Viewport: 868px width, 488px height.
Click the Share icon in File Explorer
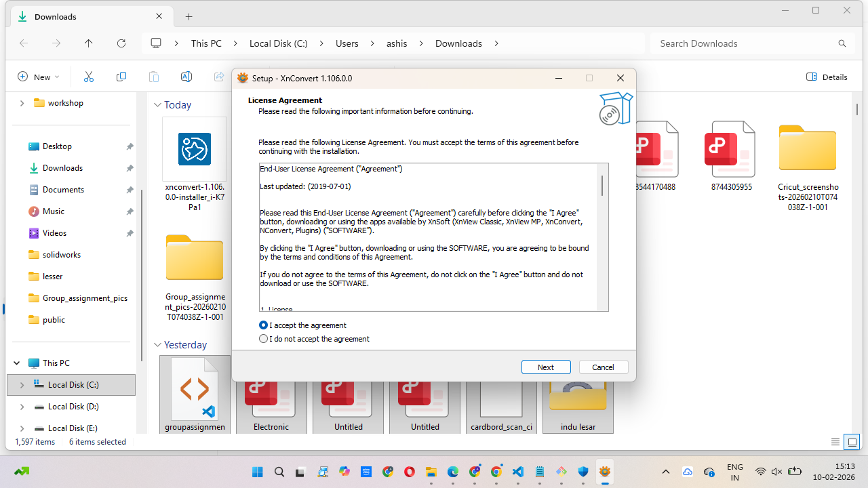[x=219, y=77]
